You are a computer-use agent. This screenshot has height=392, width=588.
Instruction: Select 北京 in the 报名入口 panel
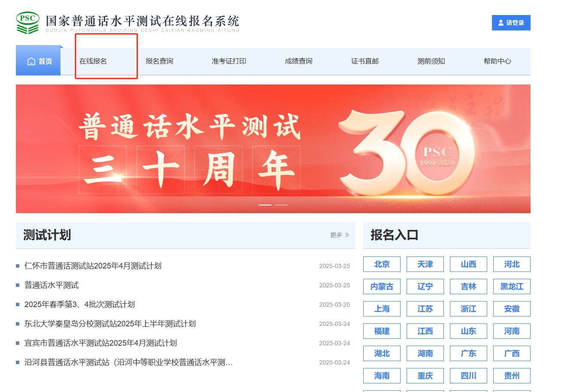click(381, 265)
